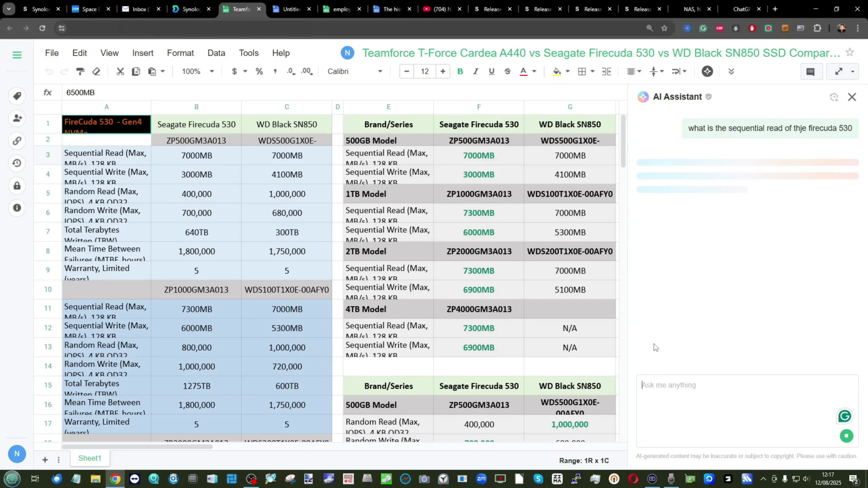Open Chrome in the Windows taskbar

tap(115, 479)
